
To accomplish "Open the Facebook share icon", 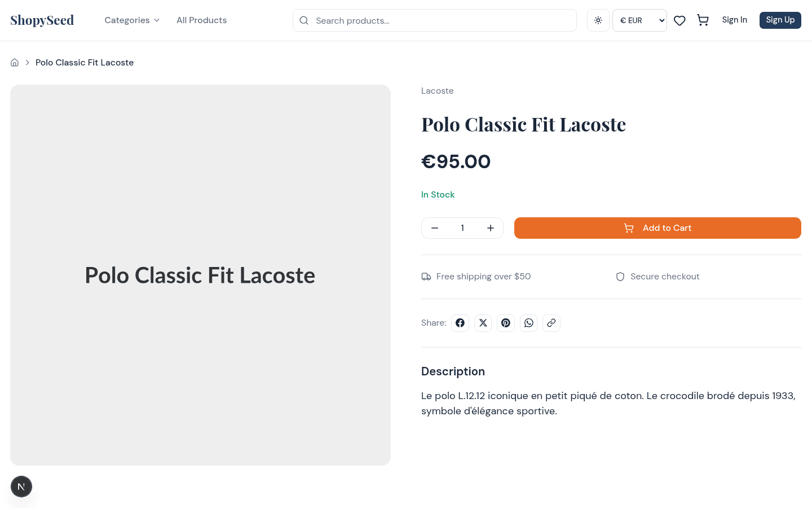I will pos(460,322).
